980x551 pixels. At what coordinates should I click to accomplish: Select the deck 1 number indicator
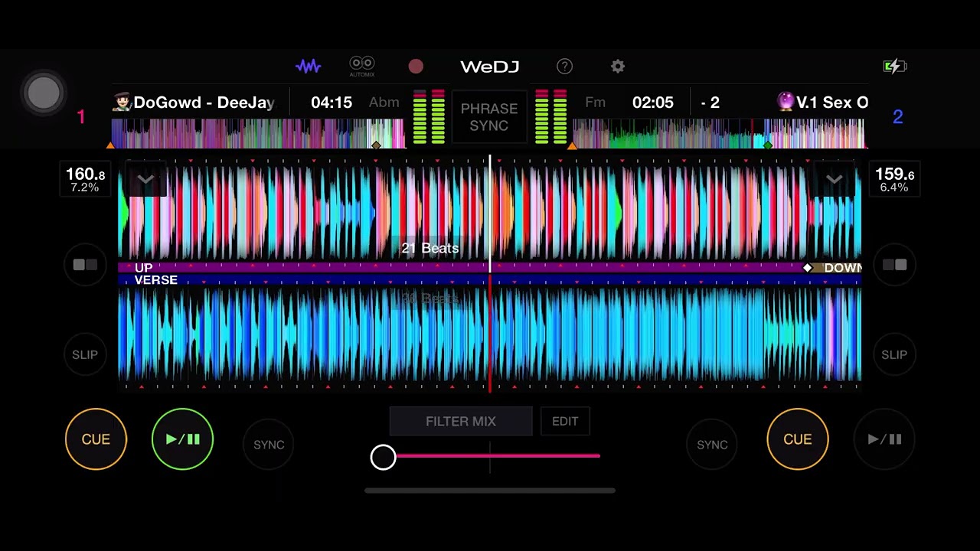tap(81, 117)
